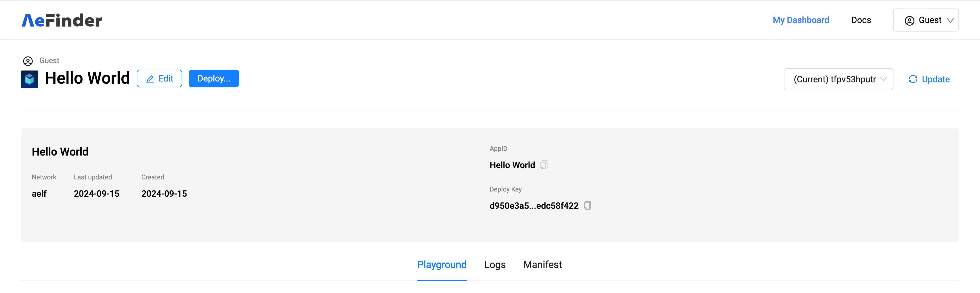Open the Logs tab
The width and height of the screenshot is (980, 293).
click(495, 264)
